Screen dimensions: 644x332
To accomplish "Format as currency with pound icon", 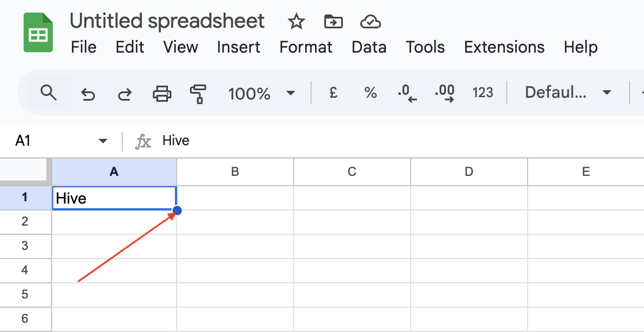I will (334, 93).
